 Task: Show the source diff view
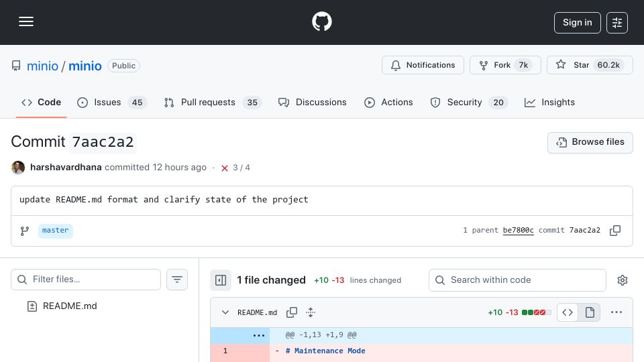click(568, 312)
